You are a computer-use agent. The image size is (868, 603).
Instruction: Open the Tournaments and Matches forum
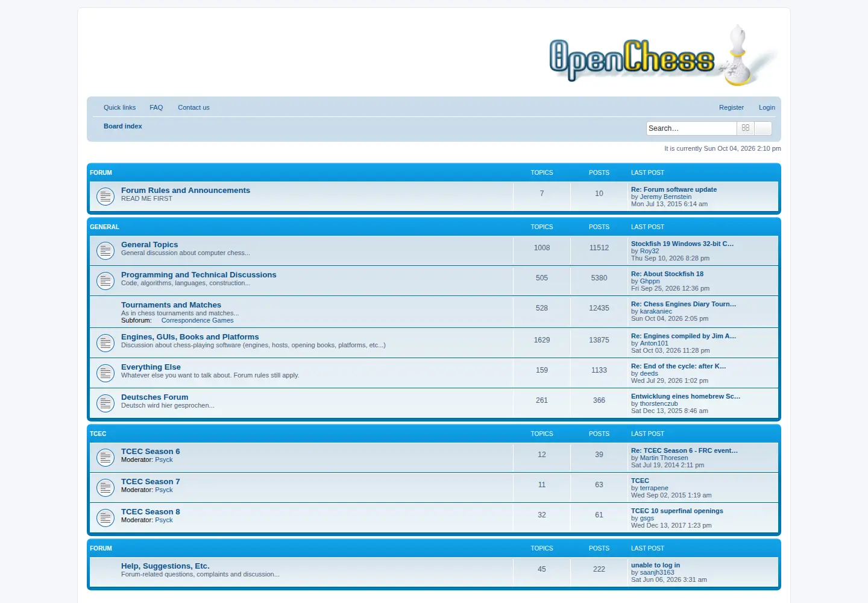(171, 305)
